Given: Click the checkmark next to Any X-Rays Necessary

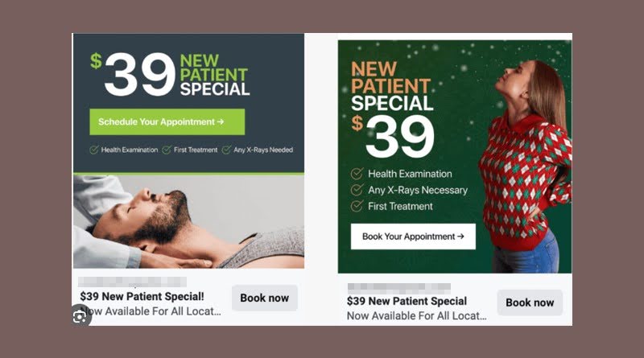Looking at the screenshot, I should [x=357, y=190].
